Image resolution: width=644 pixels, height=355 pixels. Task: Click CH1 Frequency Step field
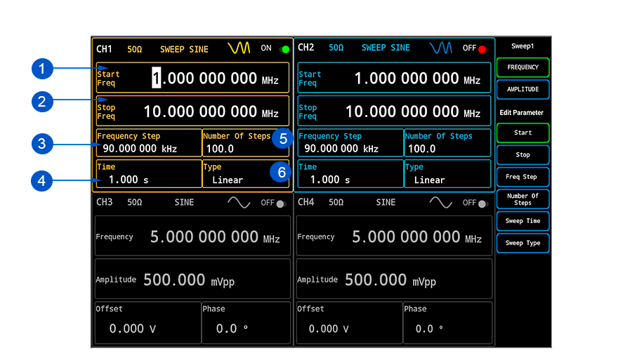click(149, 143)
